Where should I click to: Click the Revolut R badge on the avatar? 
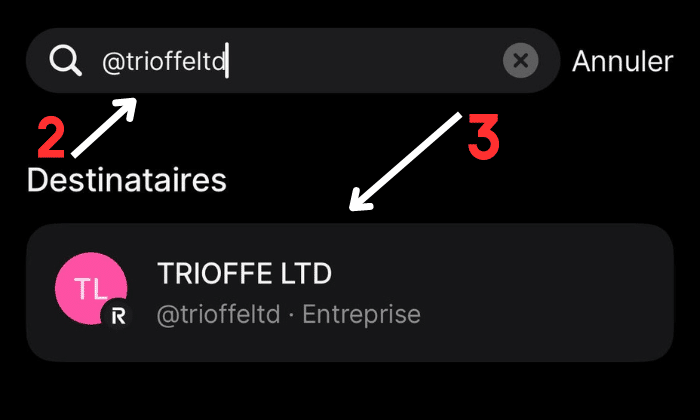click(119, 316)
